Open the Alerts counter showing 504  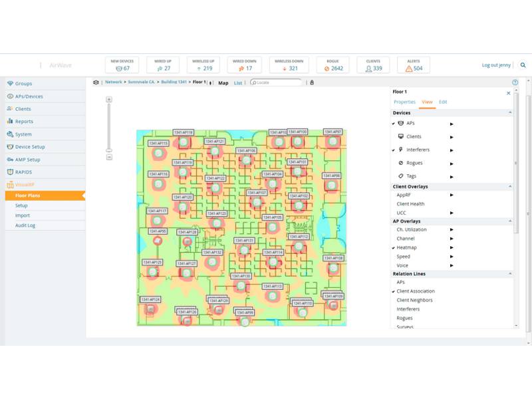pyautogui.click(x=413, y=65)
